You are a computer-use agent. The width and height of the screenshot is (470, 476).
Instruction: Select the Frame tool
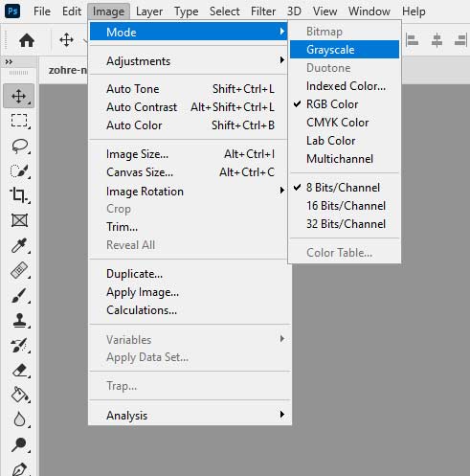tap(19, 220)
